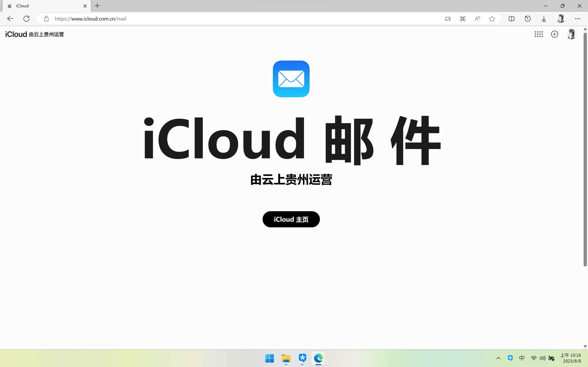Open Edge settings and more menu
The height and width of the screenshot is (367, 588).
click(578, 19)
